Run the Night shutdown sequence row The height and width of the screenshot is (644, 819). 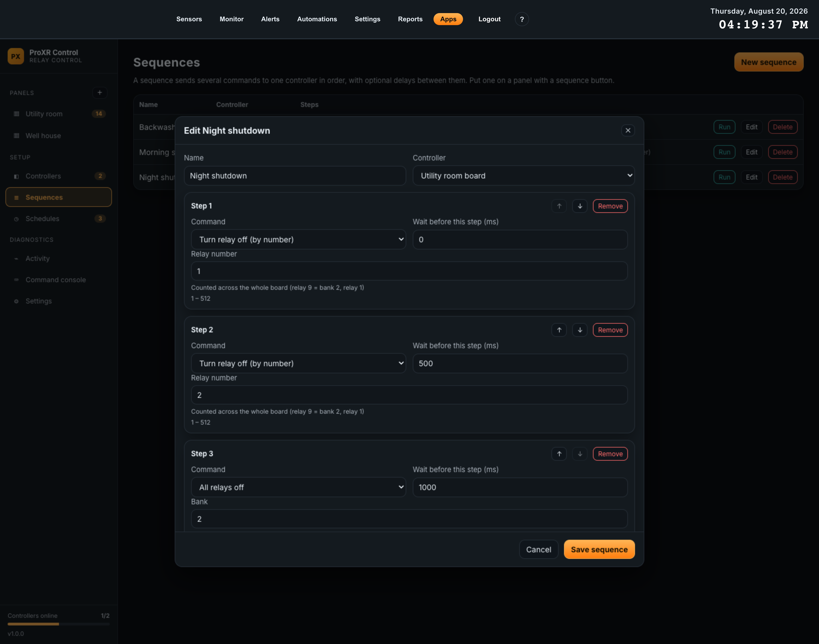(724, 177)
